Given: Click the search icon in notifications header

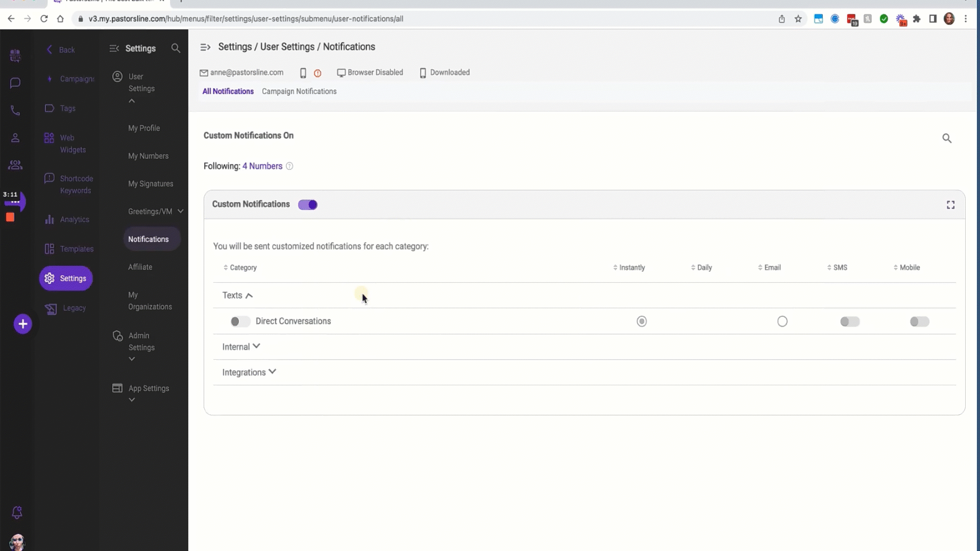Looking at the screenshot, I should (x=947, y=138).
